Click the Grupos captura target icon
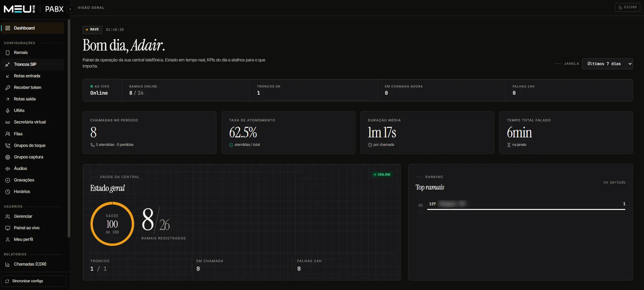This screenshot has width=644, height=290. (x=8, y=157)
